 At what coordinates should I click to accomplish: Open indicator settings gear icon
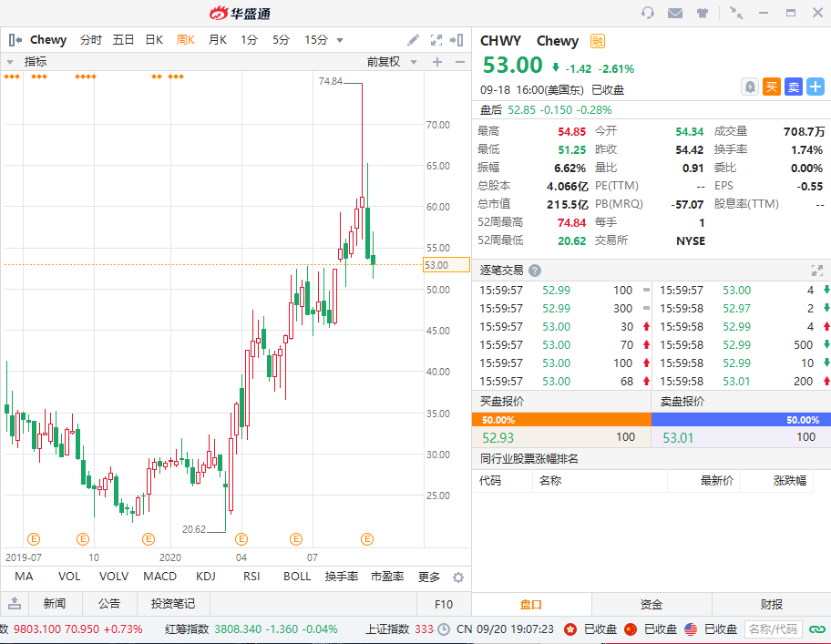[458, 578]
